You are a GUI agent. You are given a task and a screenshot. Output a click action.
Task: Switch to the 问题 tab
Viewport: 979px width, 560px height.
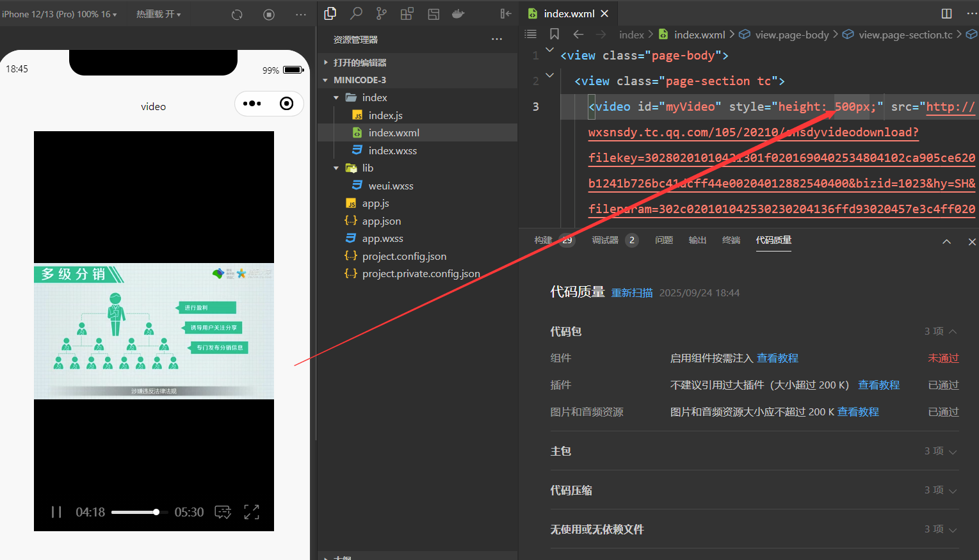664,240
